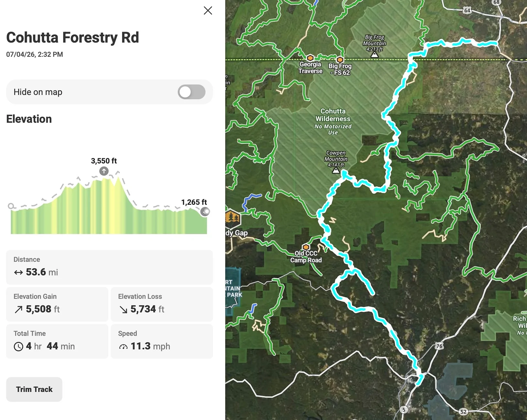Select the elevation chart end point marker
The height and width of the screenshot is (420, 527).
[205, 212]
